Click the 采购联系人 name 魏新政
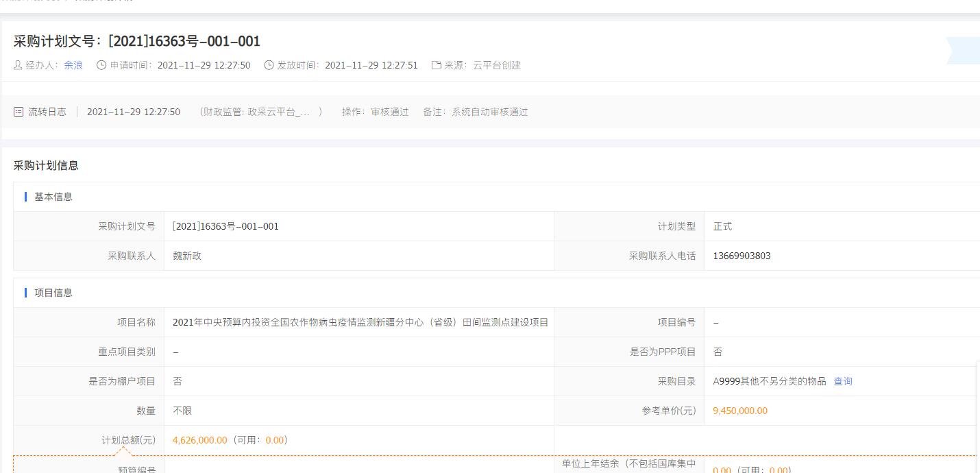This screenshot has width=980, height=473. (x=187, y=256)
